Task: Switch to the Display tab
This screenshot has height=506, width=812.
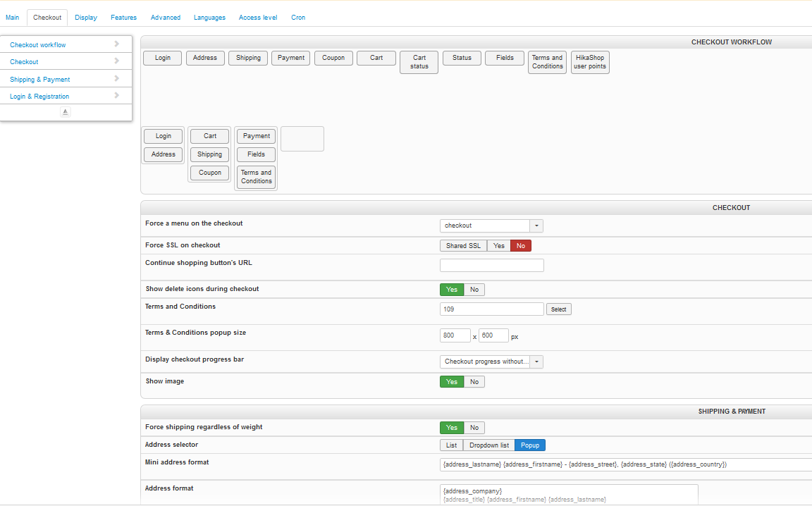Action: pos(86,18)
